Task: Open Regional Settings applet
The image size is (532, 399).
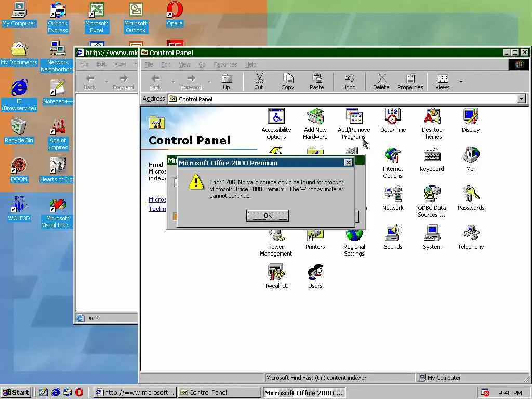Action: (x=354, y=244)
